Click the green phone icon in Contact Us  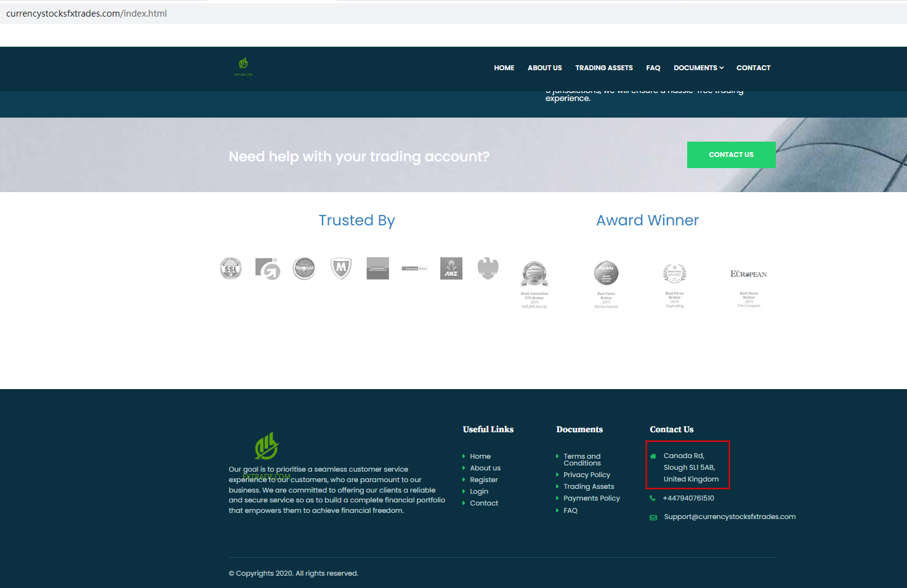[x=653, y=498]
